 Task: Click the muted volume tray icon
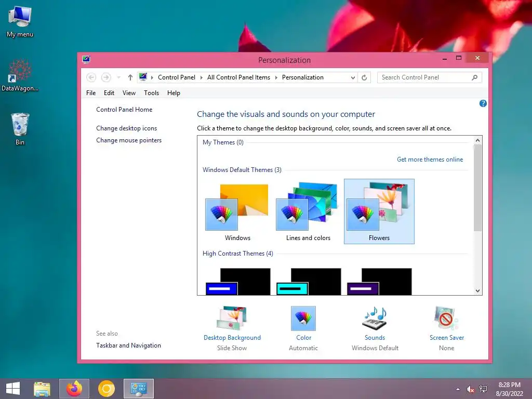pyautogui.click(x=470, y=389)
